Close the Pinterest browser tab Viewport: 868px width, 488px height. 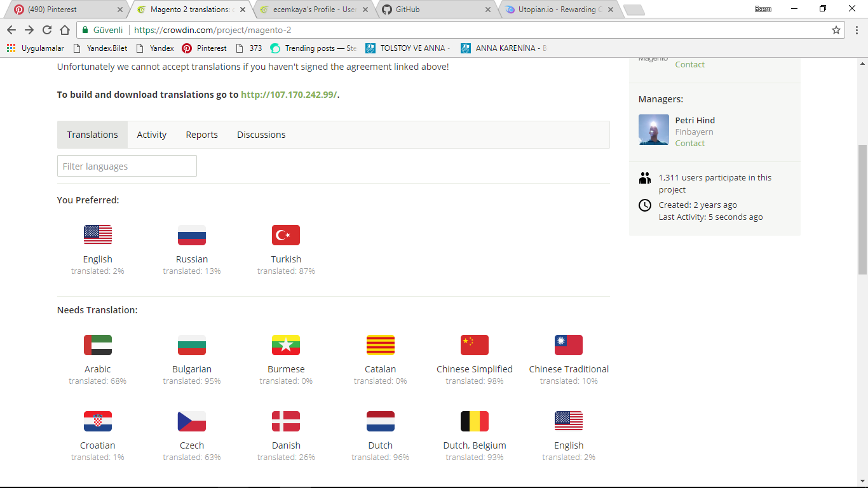pos(120,10)
